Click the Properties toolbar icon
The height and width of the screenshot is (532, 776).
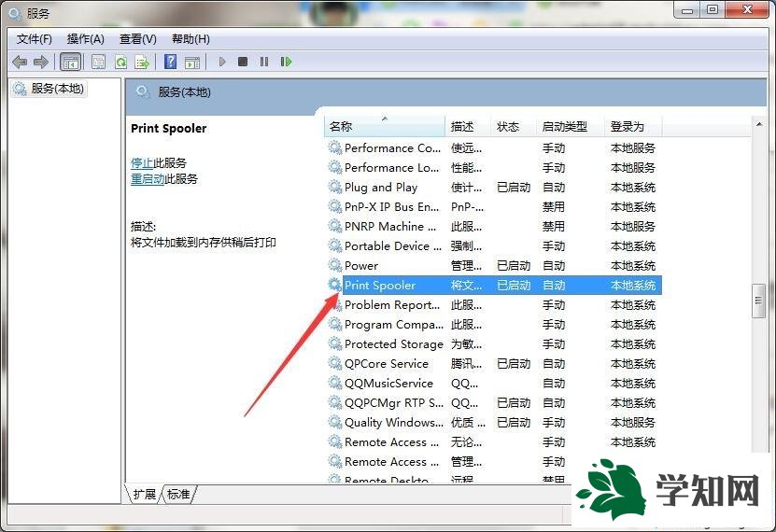(x=98, y=63)
